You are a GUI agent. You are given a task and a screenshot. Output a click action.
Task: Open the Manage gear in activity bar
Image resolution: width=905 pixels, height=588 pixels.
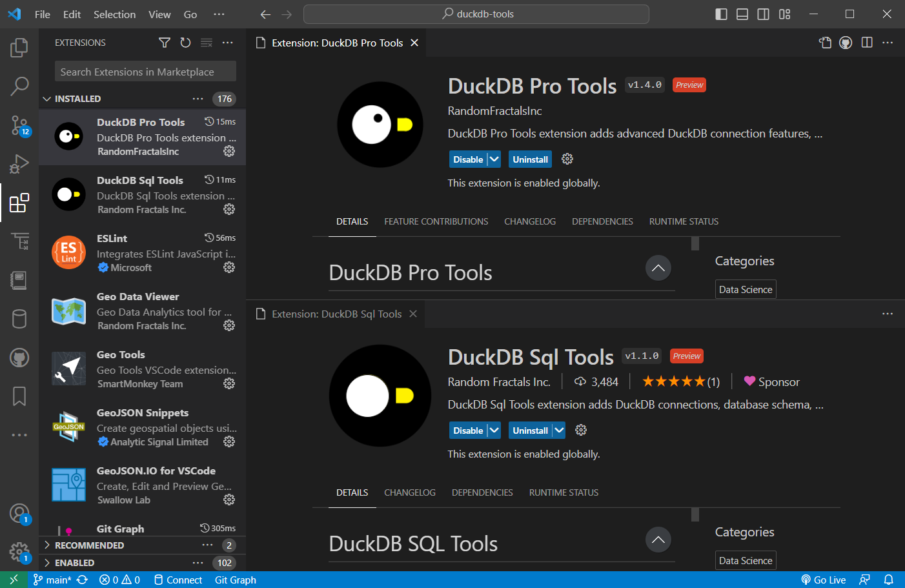point(19,553)
